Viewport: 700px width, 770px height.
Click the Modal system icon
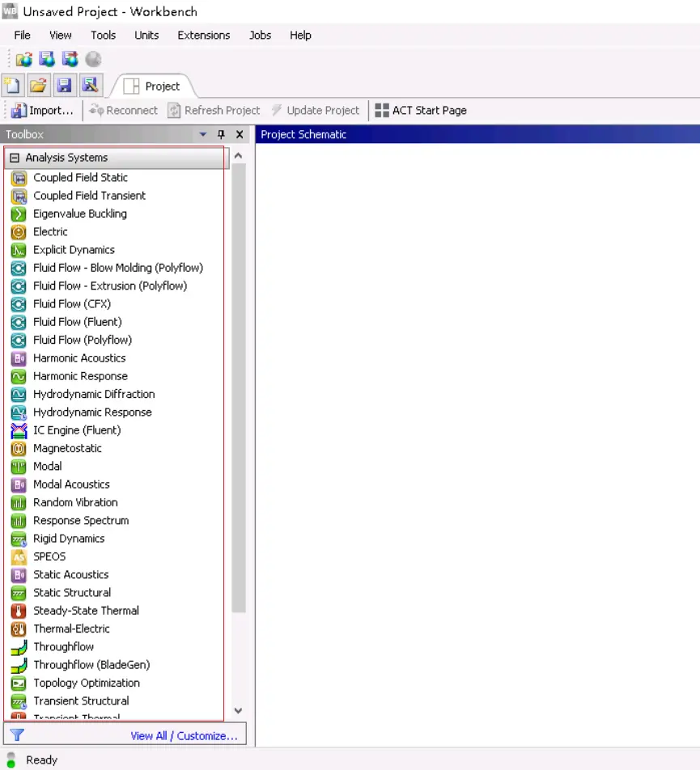[x=19, y=467]
